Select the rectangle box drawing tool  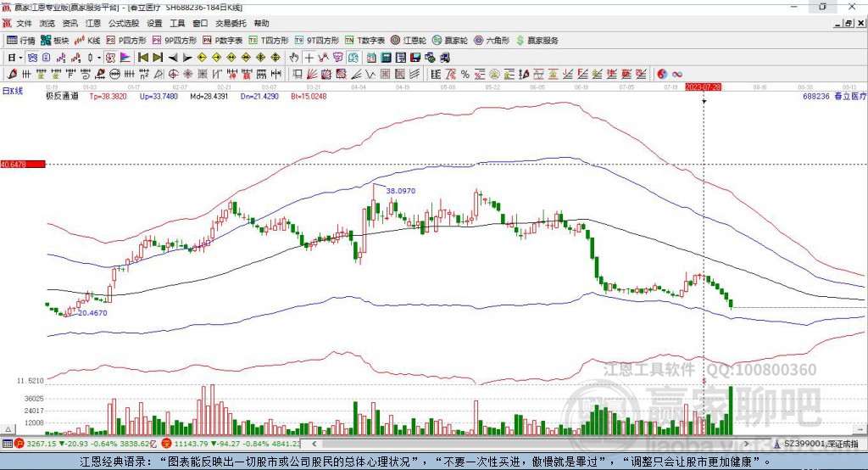(297, 74)
